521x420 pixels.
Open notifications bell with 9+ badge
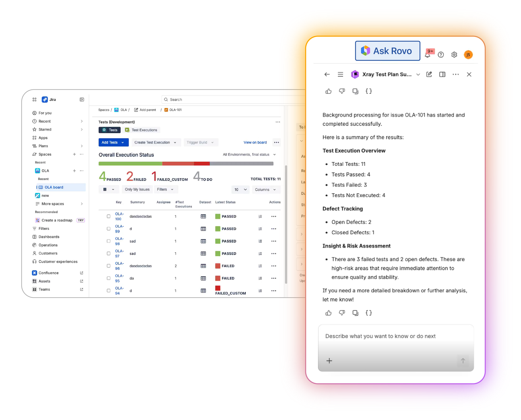coord(428,54)
